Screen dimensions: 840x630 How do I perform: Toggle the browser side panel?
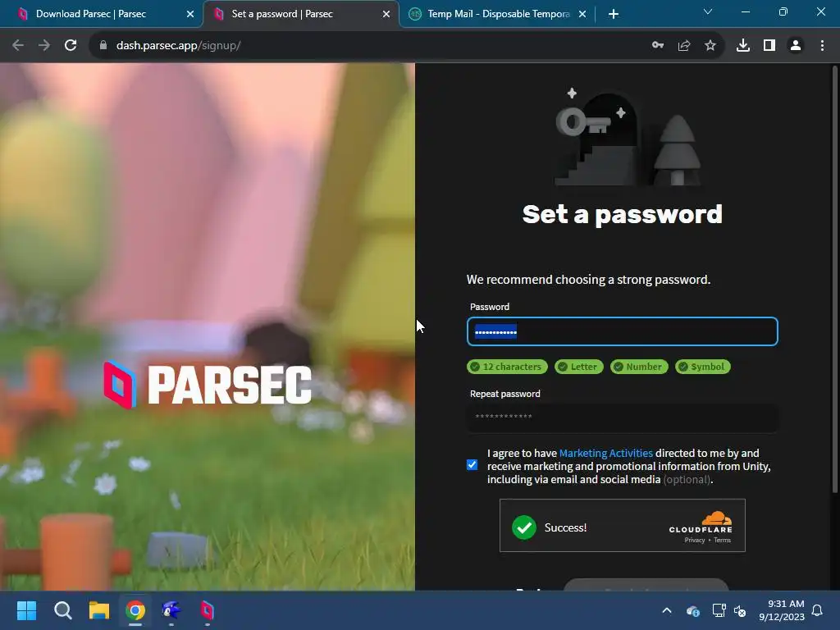[x=769, y=46]
